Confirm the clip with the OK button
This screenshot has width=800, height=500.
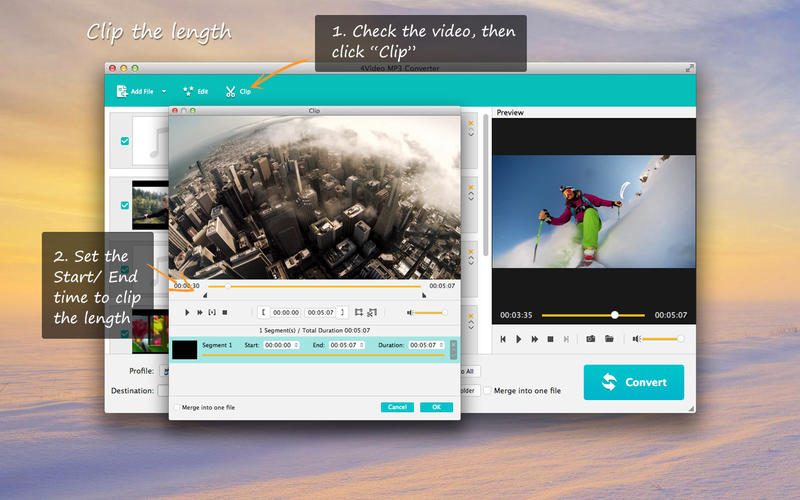[436, 407]
